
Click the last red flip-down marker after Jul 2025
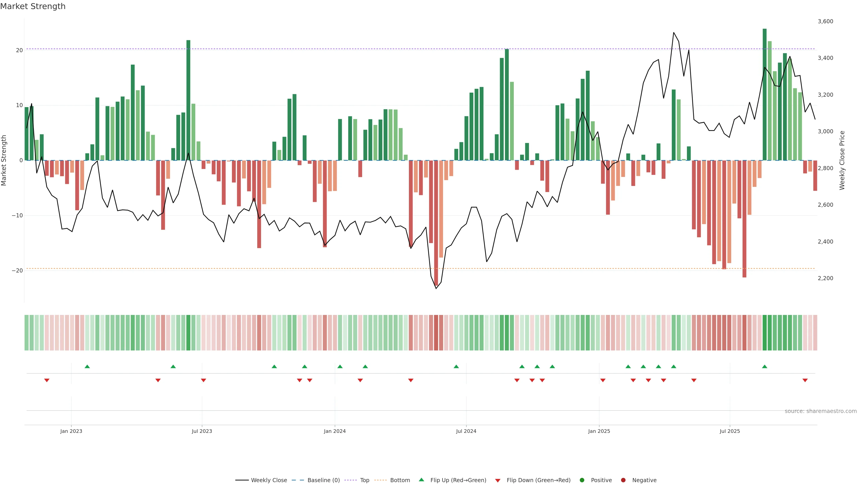click(x=805, y=380)
